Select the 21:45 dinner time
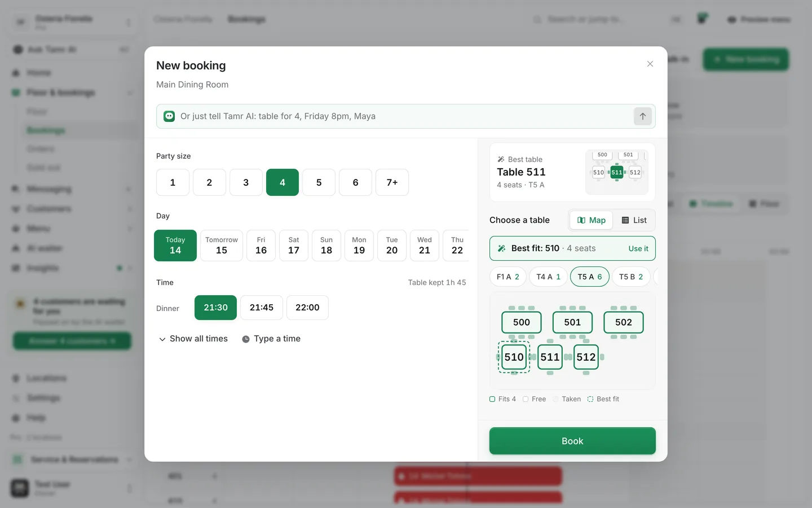812x508 pixels. (x=262, y=308)
